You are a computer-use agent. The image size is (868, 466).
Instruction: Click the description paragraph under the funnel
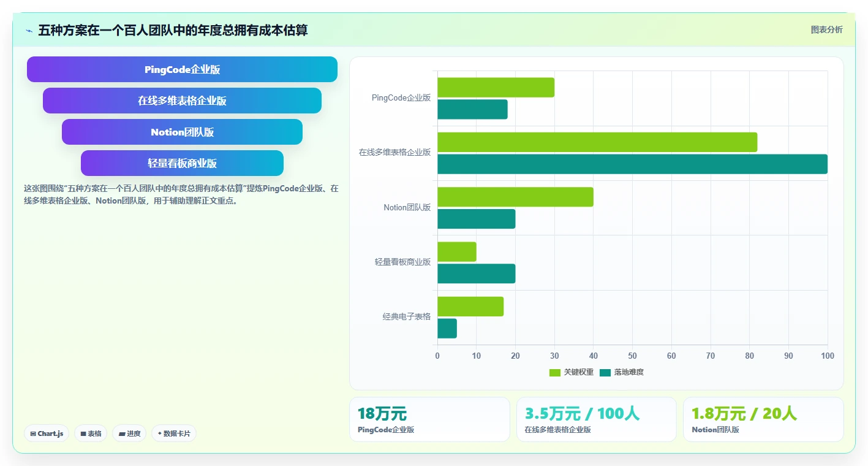(181, 194)
